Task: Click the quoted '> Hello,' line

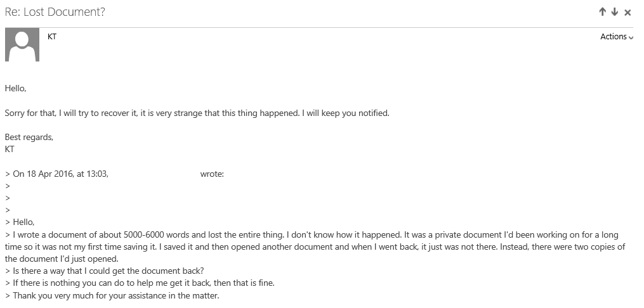Action: 20,222
